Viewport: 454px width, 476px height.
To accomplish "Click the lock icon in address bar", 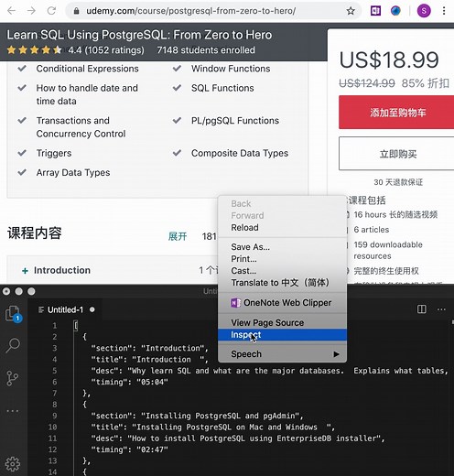I will pos(77,11).
